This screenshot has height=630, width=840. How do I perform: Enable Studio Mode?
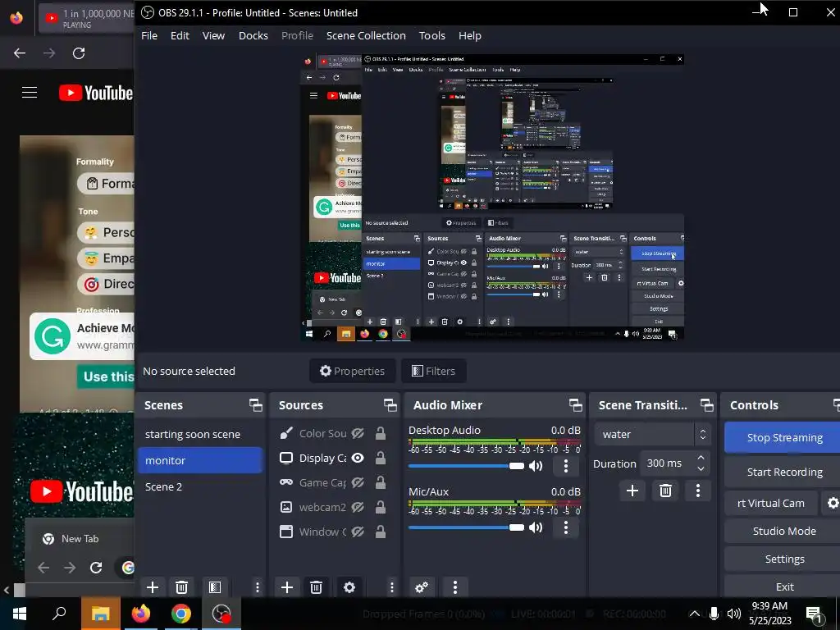click(782, 531)
